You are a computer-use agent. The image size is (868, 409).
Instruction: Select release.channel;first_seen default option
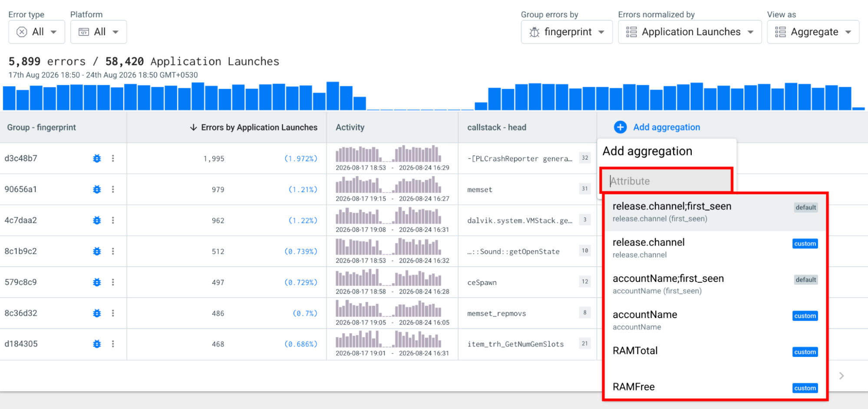coord(715,212)
